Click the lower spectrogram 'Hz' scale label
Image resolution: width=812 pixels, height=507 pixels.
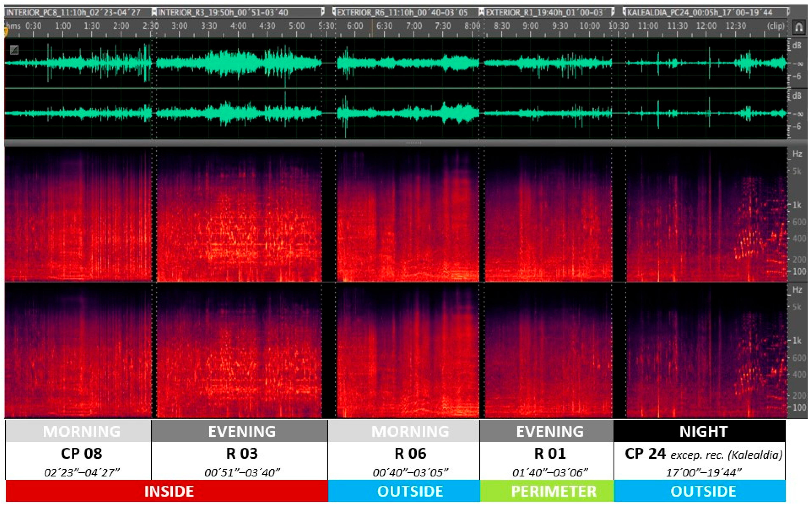pos(797,290)
